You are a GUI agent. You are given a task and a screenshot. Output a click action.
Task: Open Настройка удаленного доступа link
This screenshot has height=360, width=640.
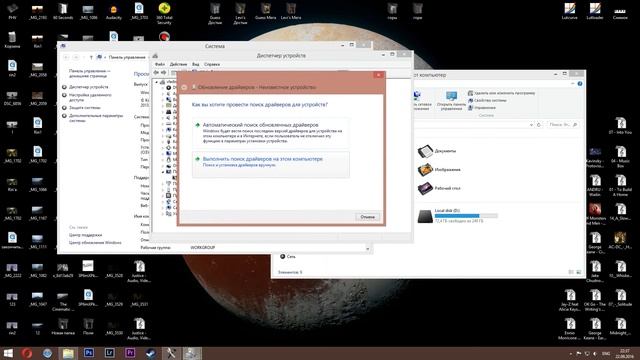click(90, 97)
